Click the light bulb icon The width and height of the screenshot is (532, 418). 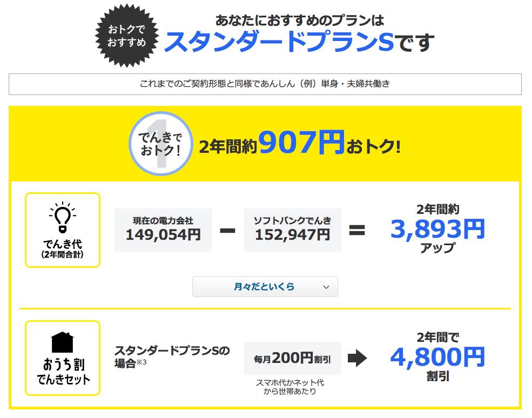63,217
